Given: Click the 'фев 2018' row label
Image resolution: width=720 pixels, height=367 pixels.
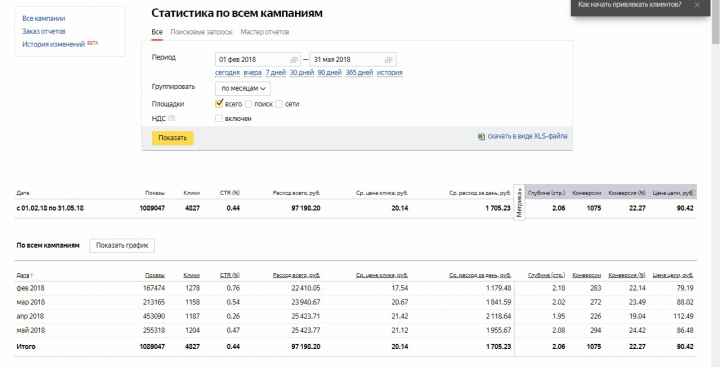Looking at the screenshot, I should (x=30, y=288).
